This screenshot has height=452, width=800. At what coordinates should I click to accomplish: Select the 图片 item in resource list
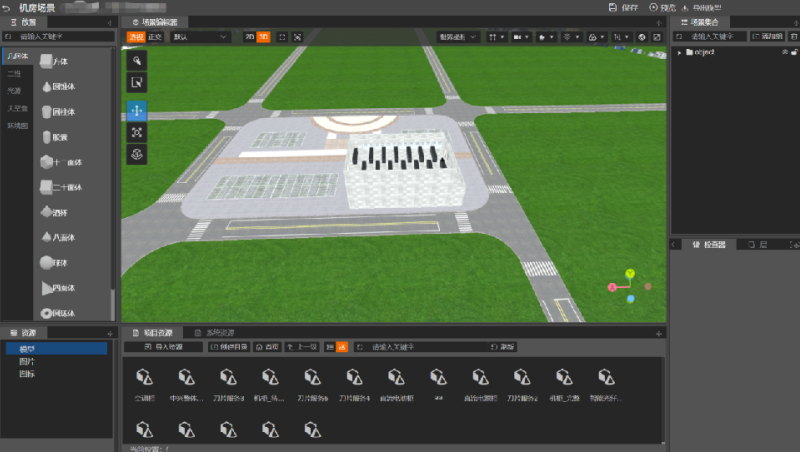tap(26, 361)
